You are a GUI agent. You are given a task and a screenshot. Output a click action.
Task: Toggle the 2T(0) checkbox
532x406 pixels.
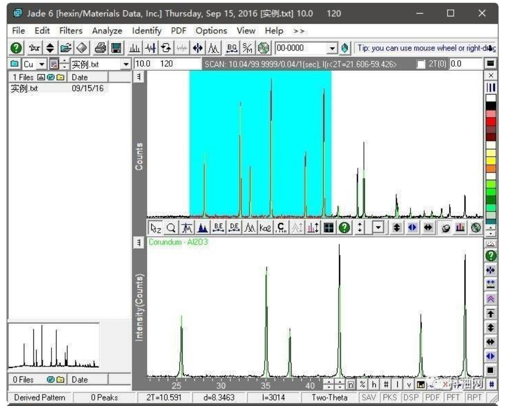(421, 64)
